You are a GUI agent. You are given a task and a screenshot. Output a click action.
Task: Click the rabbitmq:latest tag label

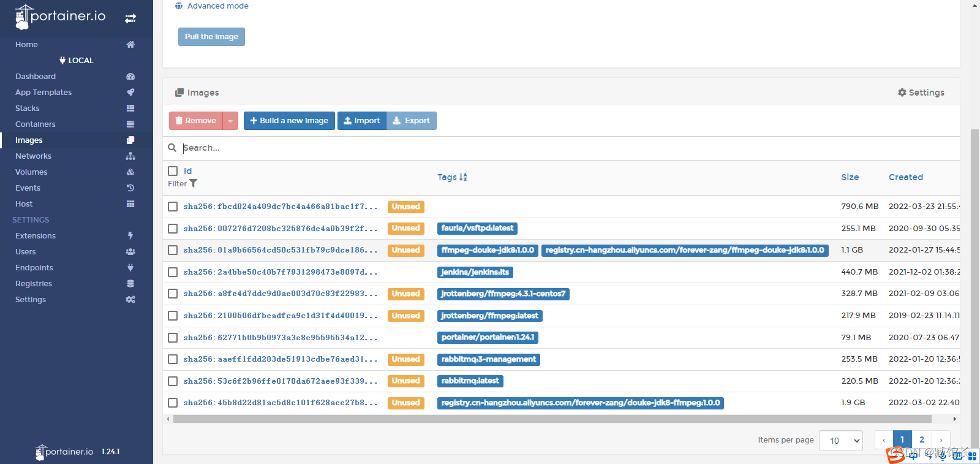point(470,381)
